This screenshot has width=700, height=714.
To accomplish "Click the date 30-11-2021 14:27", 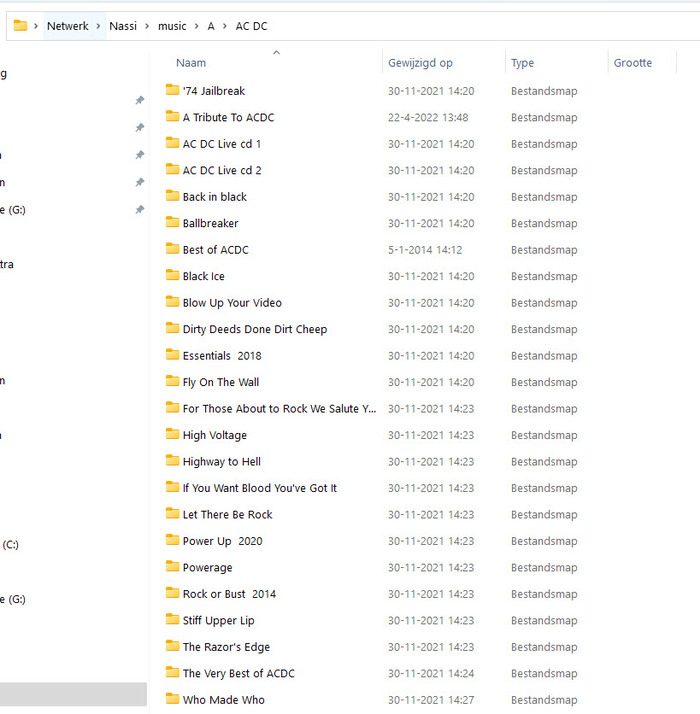I will (431, 700).
